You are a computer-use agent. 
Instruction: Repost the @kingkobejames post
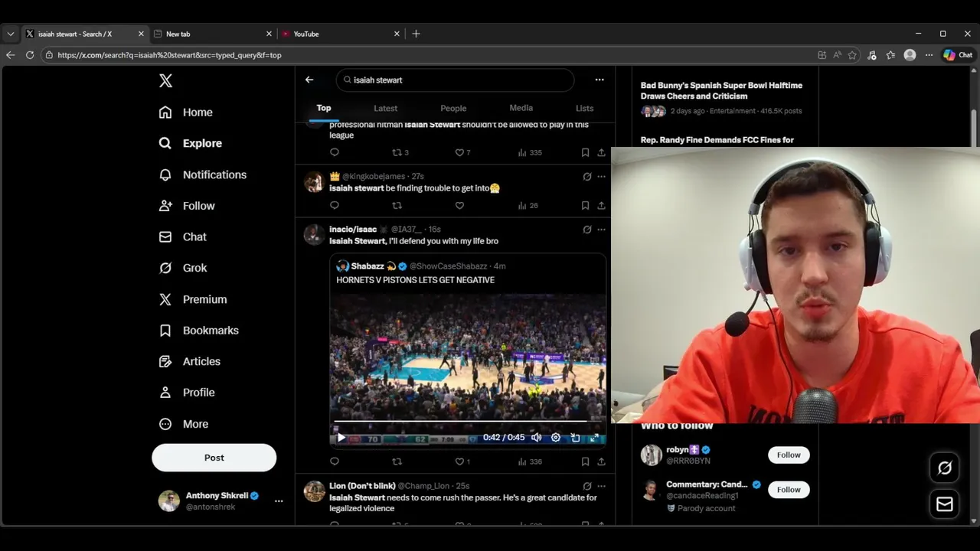[x=397, y=205]
